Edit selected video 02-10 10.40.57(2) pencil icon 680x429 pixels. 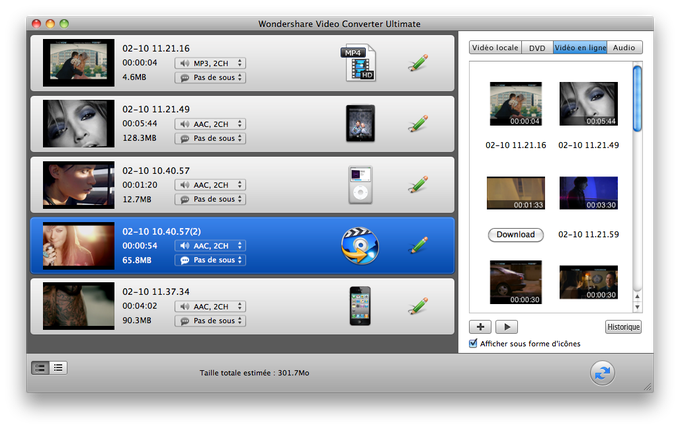click(x=418, y=245)
